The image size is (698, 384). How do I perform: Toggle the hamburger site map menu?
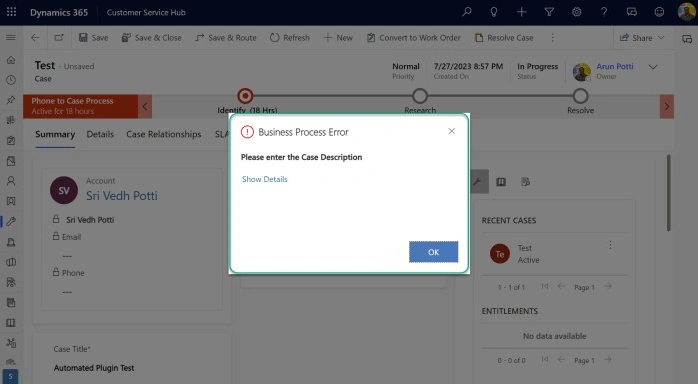click(11, 38)
